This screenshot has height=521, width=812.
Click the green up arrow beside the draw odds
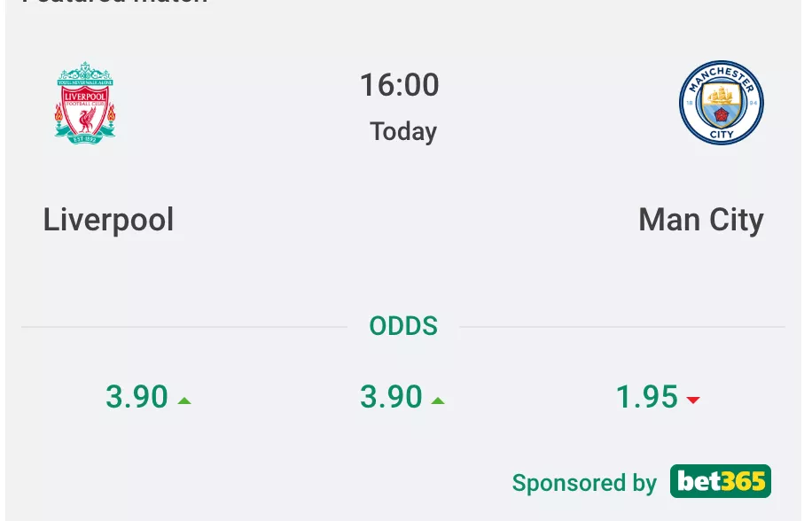(x=438, y=400)
